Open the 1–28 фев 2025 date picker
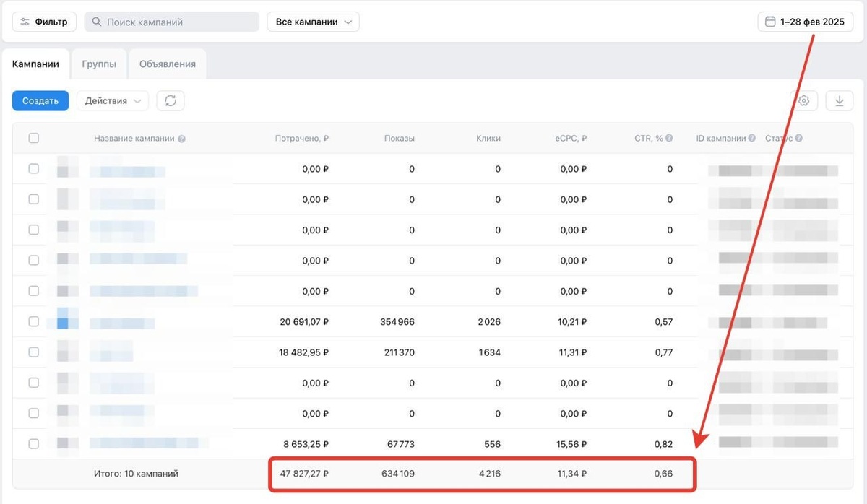Image resolution: width=867 pixels, height=504 pixels. pos(805,22)
